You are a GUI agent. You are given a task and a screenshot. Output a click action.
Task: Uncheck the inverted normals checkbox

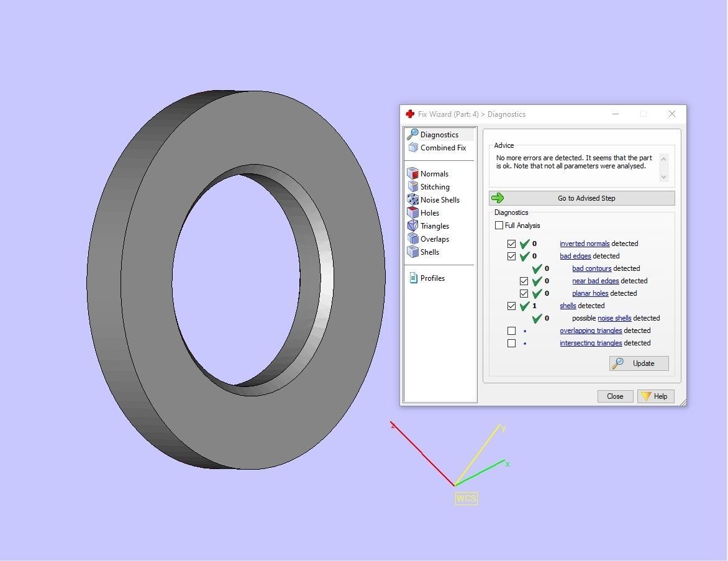click(511, 244)
